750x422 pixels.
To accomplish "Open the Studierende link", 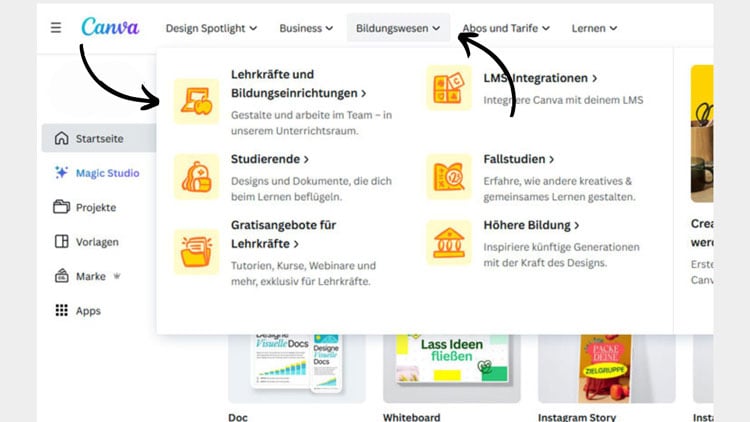I will (270, 159).
